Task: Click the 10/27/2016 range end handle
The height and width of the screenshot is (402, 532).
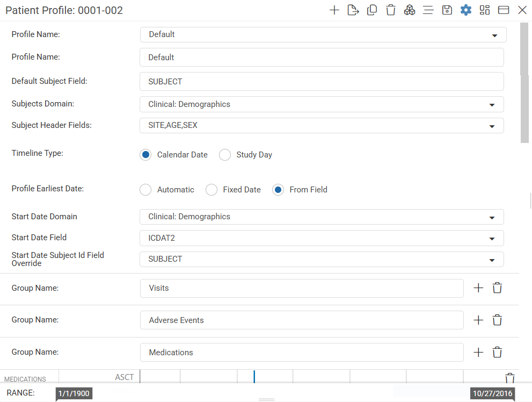Action: coord(492,393)
